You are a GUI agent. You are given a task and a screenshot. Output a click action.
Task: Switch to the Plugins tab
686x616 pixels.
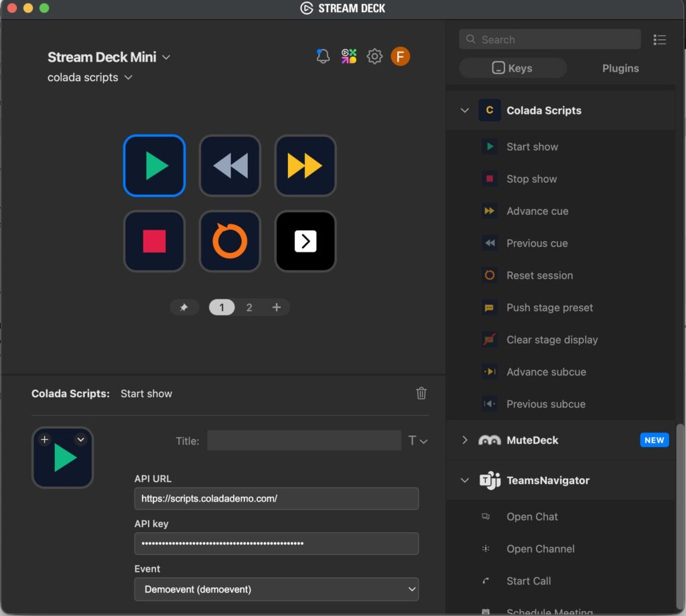(x=620, y=68)
